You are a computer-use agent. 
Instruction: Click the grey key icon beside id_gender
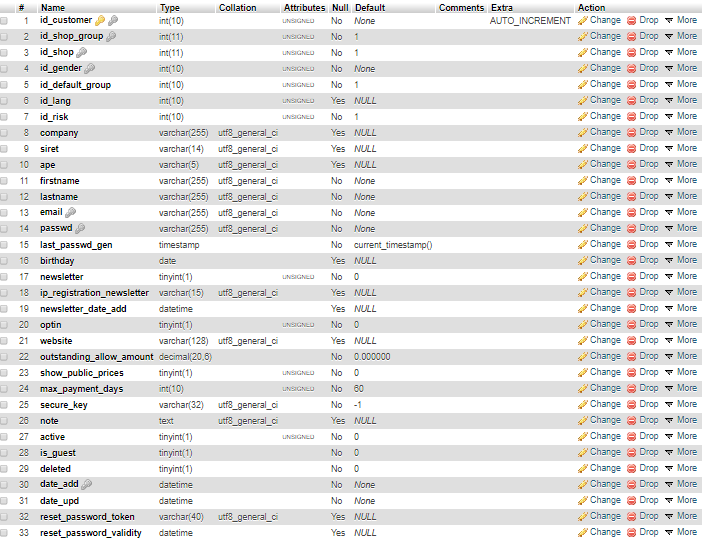coord(89,69)
